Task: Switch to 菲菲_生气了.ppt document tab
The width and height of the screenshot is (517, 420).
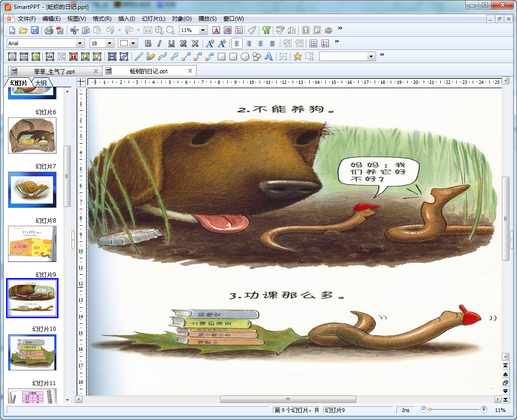Action: [54, 72]
